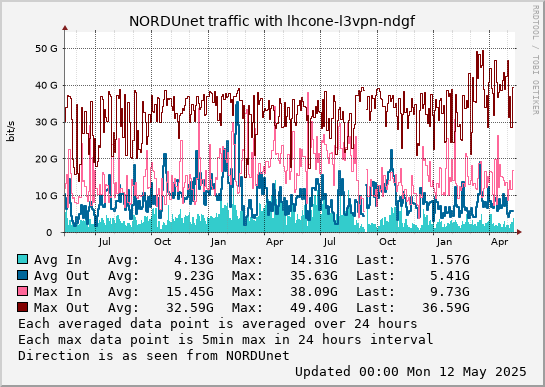The width and height of the screenshot is (545, 387).
Task: Click the Max In max value 38.09G
Action: point(314,292)
